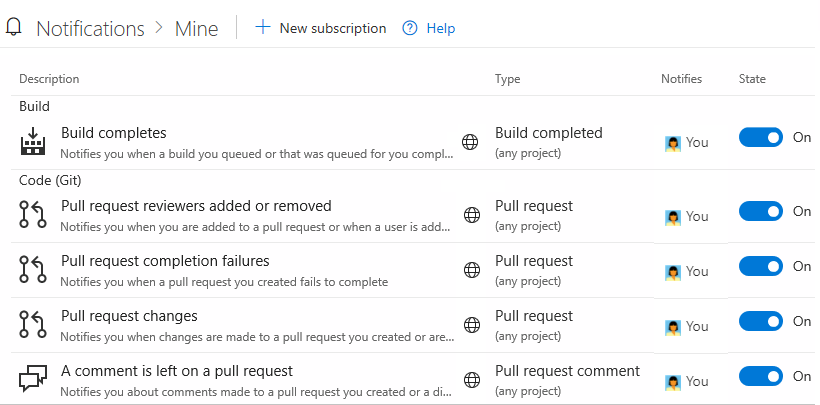Click the comment bubbles icon

33,380
